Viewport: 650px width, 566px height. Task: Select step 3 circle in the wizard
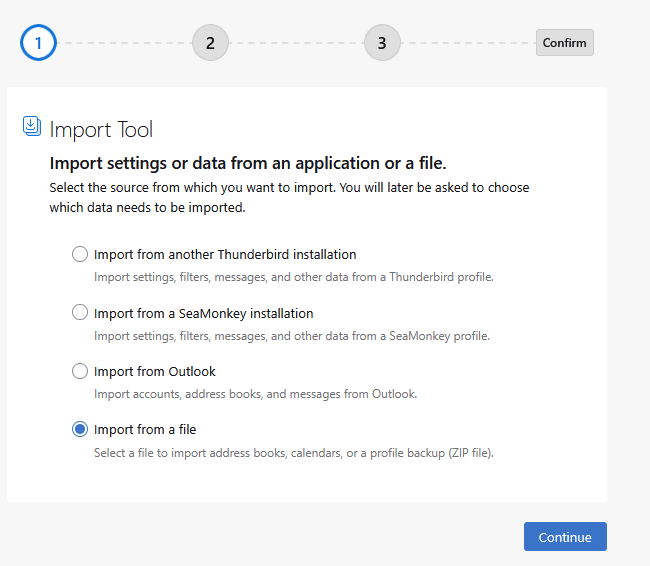click(382, 43)
